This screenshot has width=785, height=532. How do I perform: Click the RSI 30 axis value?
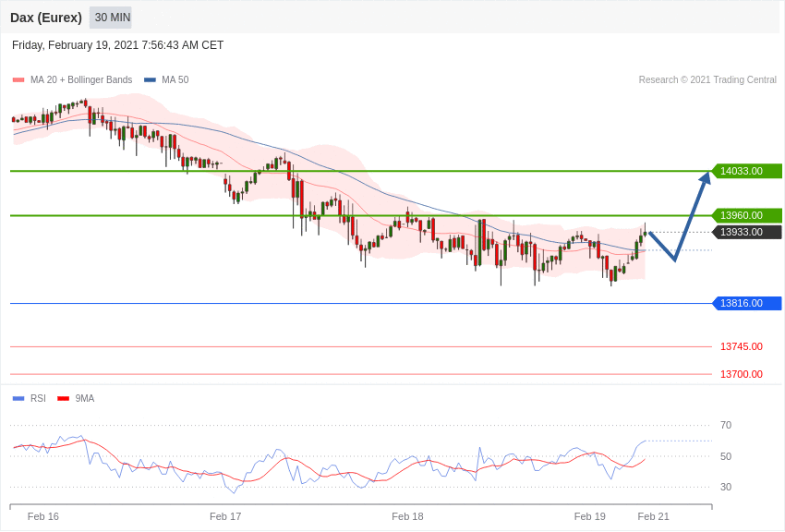click(x=725, y=487)
